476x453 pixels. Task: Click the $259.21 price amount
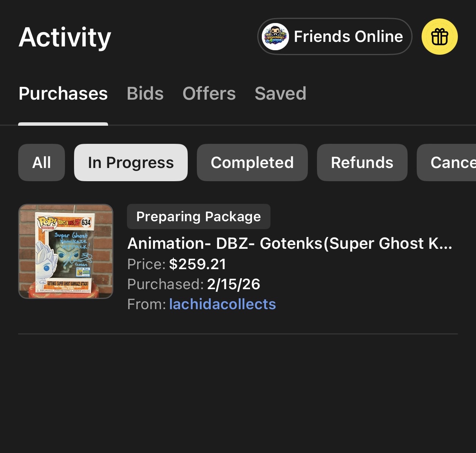point(197,264)
